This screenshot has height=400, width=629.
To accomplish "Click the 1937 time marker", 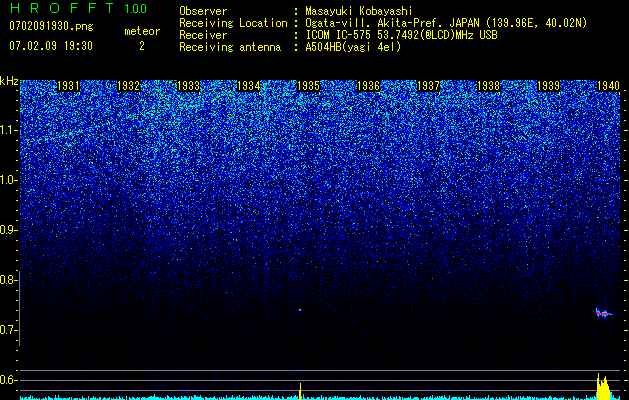I will (x=428, y=86).
